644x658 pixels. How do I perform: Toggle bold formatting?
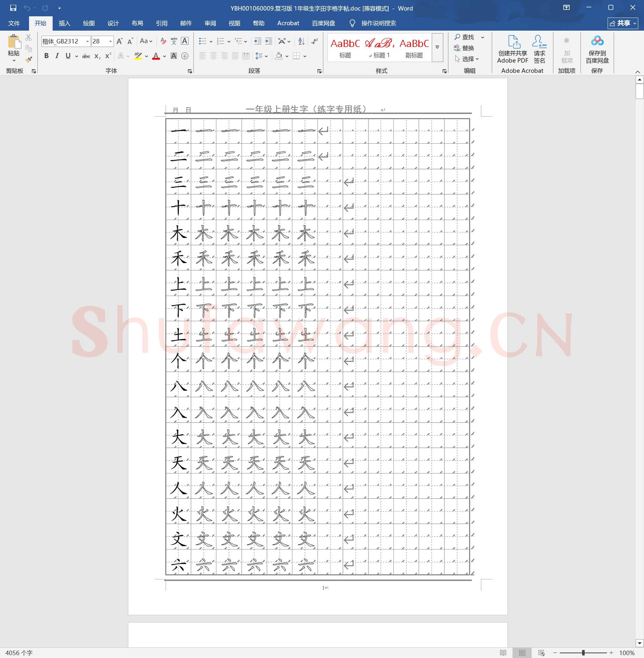pyautogui.click(x=46, y=56)
